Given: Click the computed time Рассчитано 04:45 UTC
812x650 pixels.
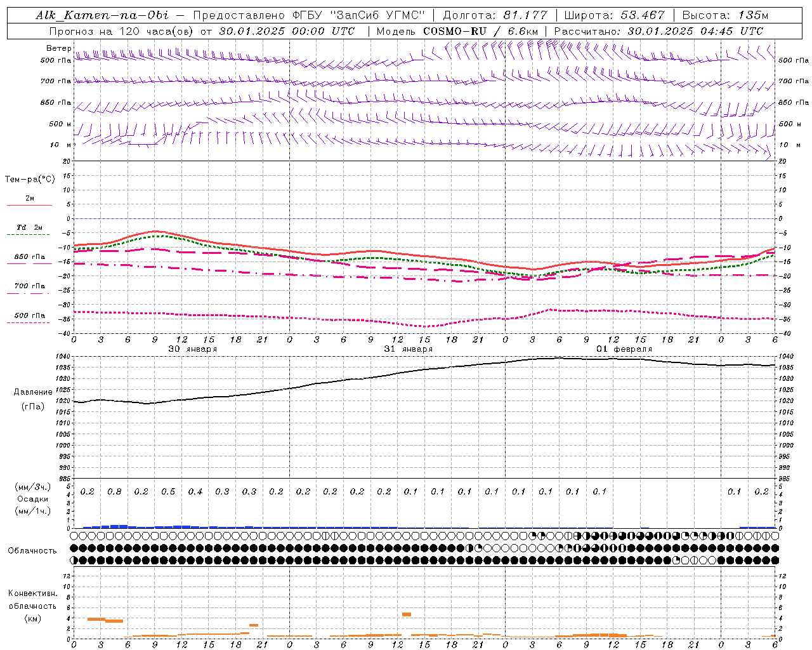Looking at the screenshot, I should click(x=658, y=31).
